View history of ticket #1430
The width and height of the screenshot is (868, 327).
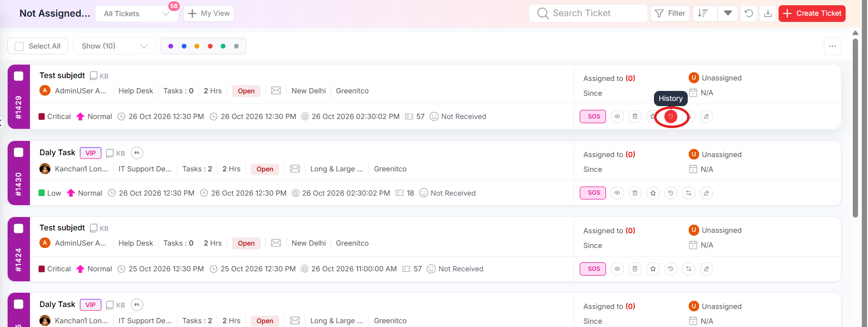tap(671, 193)
